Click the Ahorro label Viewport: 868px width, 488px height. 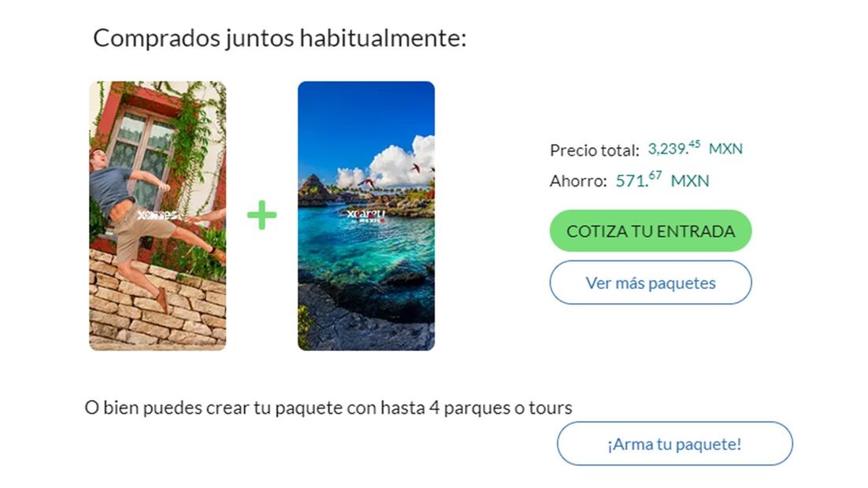[578, 181]
